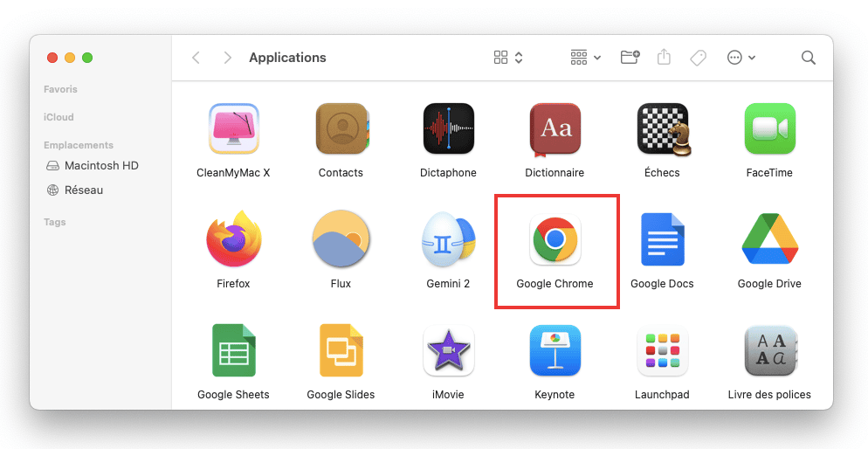Select the iMovie app icon
868x449 pixels.
448,350
